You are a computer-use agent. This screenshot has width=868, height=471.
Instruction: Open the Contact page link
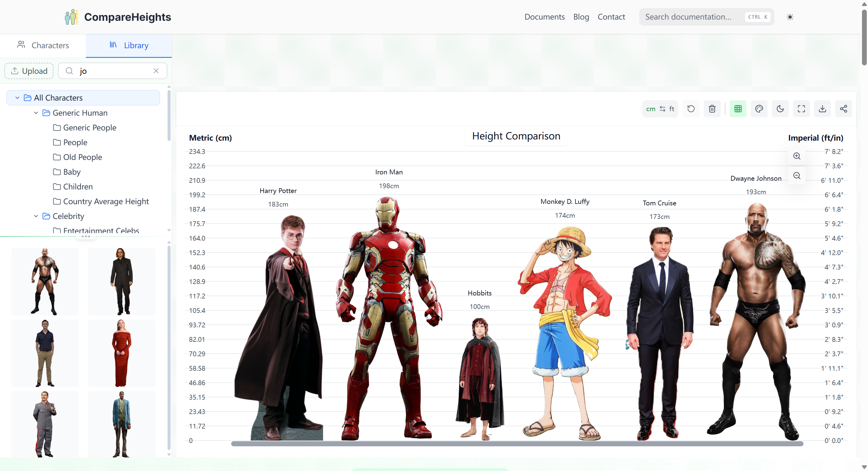pyautogui.click(x=611, y=17)
